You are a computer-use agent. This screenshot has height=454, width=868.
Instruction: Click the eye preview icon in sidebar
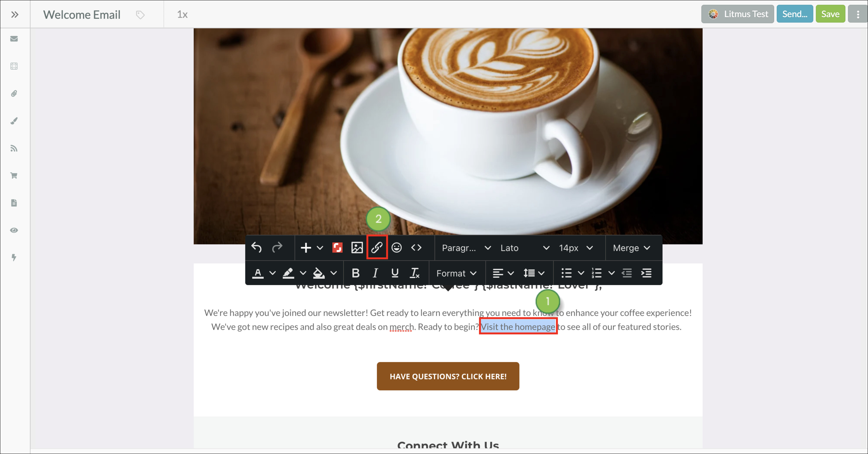(x=14, y=230)
